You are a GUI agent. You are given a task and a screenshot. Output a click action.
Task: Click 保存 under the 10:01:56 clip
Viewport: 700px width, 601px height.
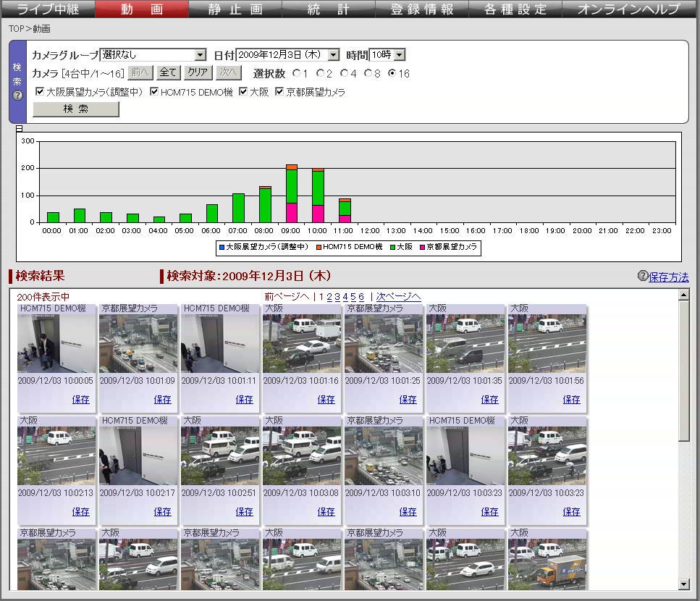point(571,400)
